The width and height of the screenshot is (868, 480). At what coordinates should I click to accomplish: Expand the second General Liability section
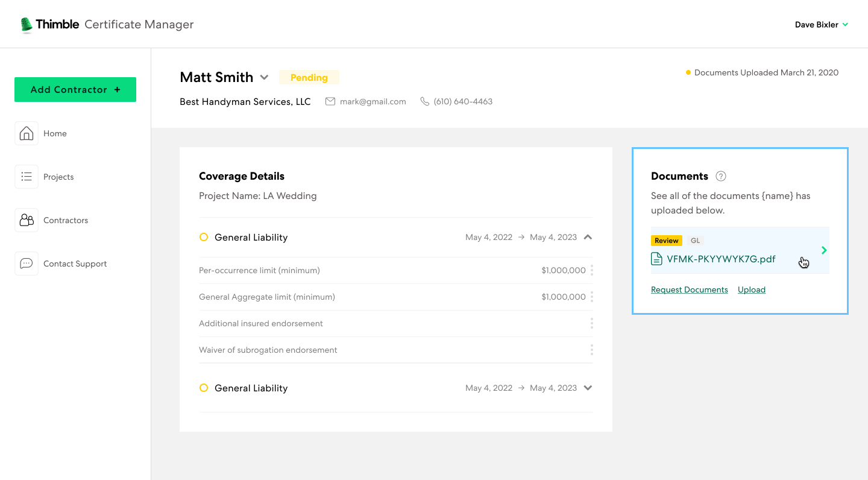pos(588,388)
